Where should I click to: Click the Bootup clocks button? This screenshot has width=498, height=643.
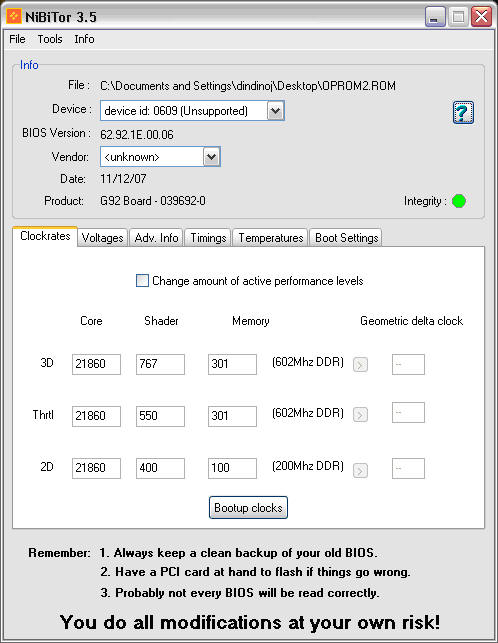[248, 508]
